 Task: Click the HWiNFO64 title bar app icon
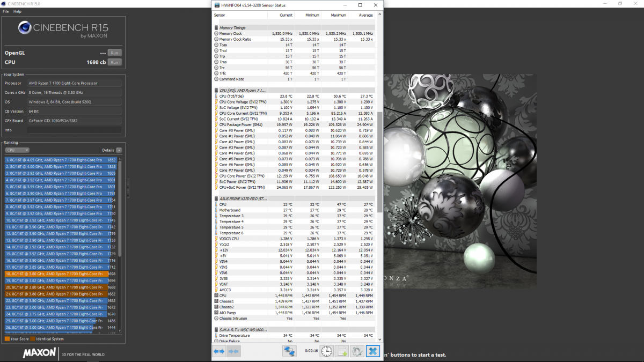tap(217, 5)
